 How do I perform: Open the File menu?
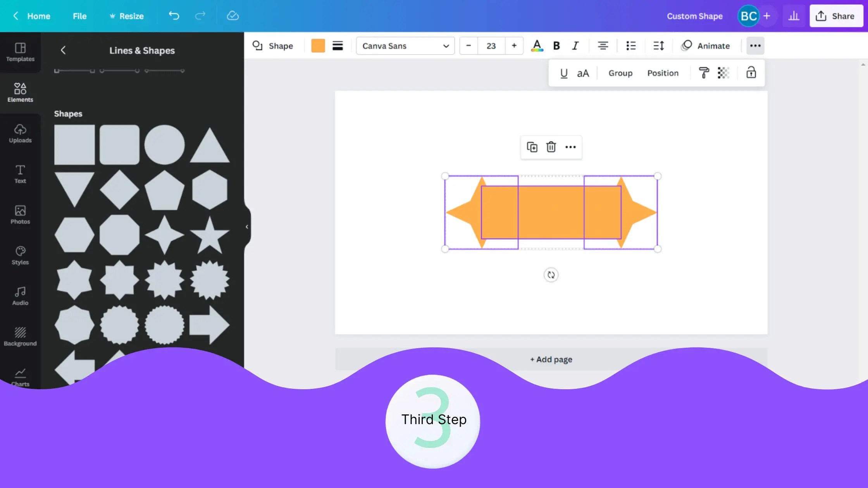click(x=79, y=16)
